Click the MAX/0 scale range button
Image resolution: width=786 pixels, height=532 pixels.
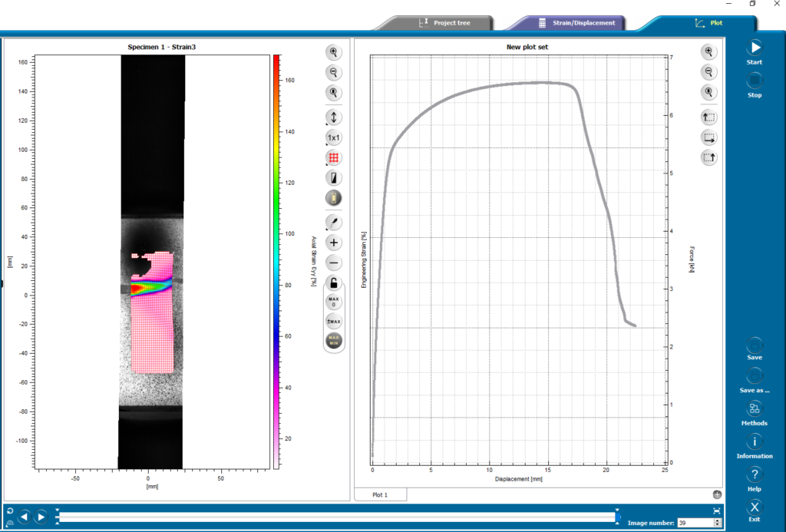pos(334,301)
